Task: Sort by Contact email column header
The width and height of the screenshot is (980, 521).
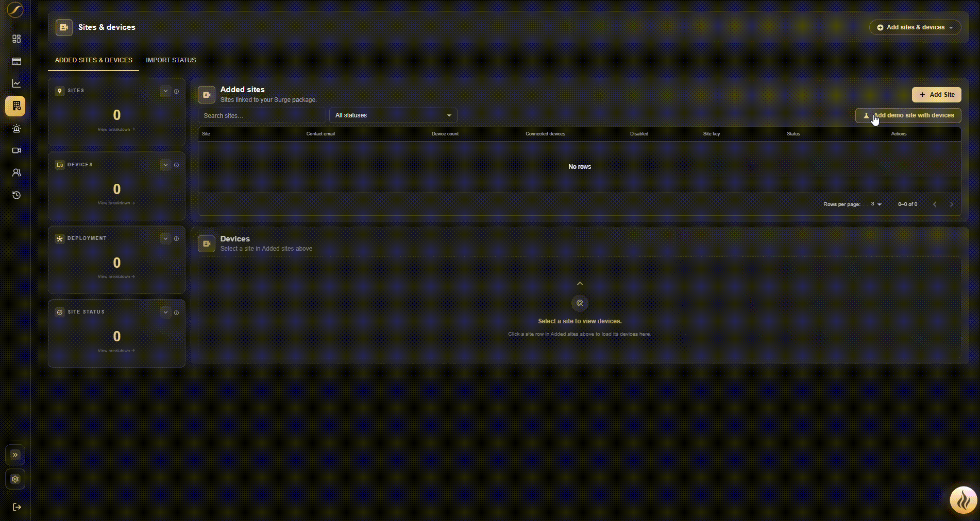Action: click(320, 134)
